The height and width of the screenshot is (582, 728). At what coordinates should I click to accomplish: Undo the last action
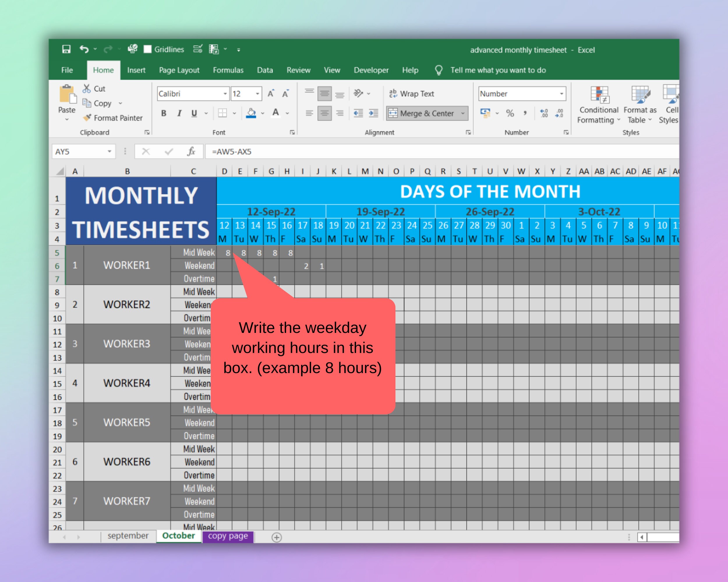coord(84,49)
